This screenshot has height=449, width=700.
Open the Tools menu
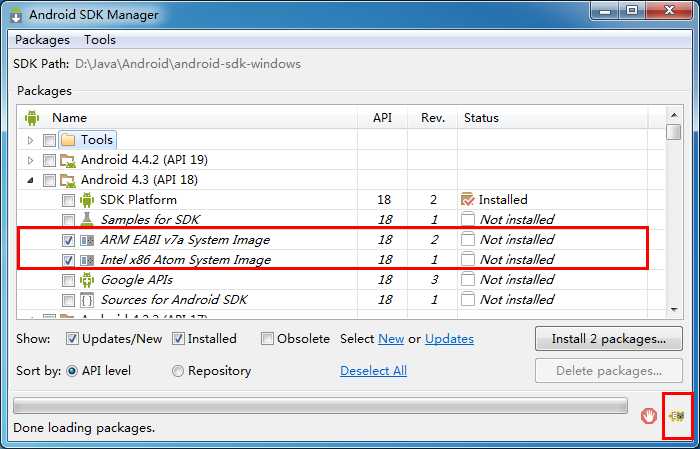tap(100, 40)
